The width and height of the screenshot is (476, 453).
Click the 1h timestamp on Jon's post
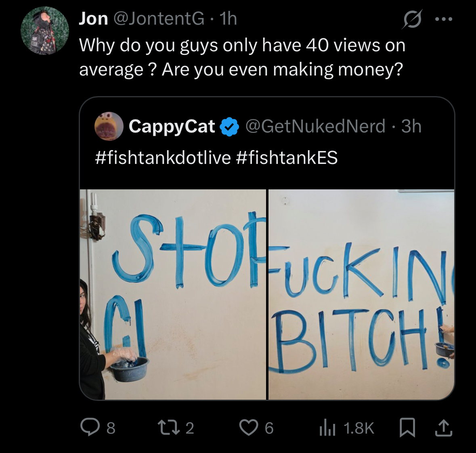(x=228, y=19)
